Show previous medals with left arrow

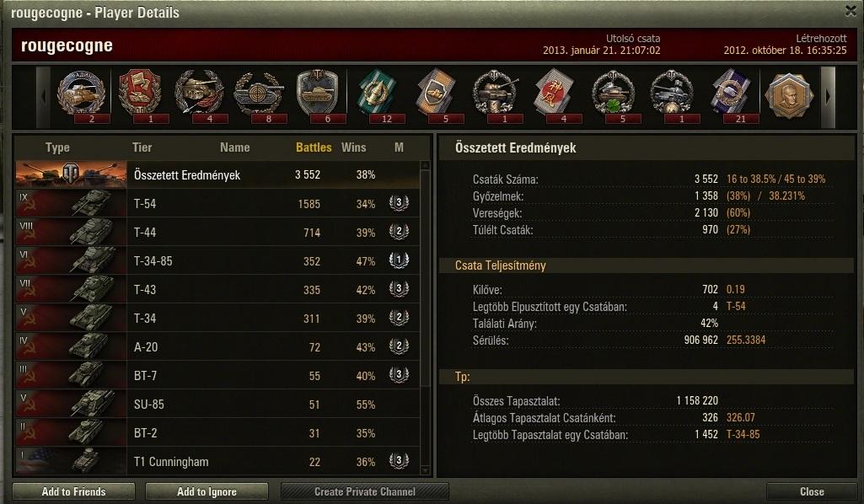click(x=44, y=97)
